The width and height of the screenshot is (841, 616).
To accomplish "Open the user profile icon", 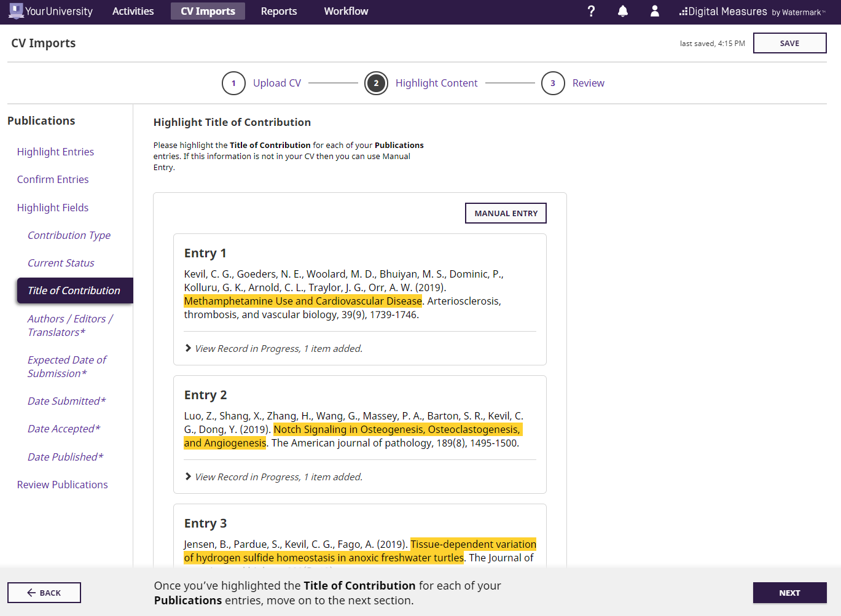I will tap(655, 11).
